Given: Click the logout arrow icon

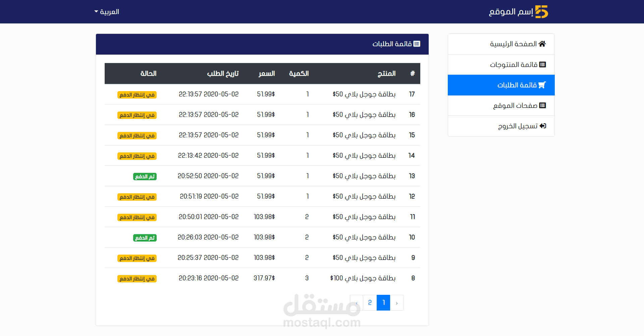Looking at the screenshot, I should tap(543, 126).
